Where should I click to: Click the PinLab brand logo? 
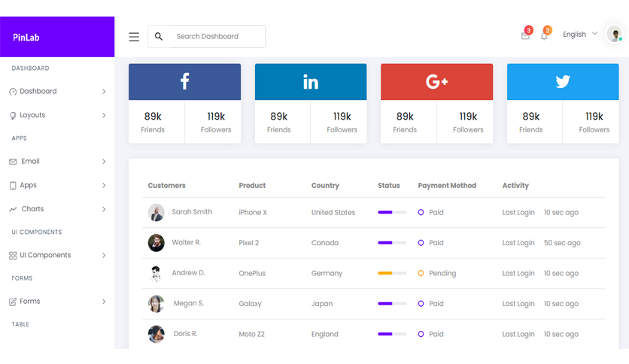(x=26, y=38)
